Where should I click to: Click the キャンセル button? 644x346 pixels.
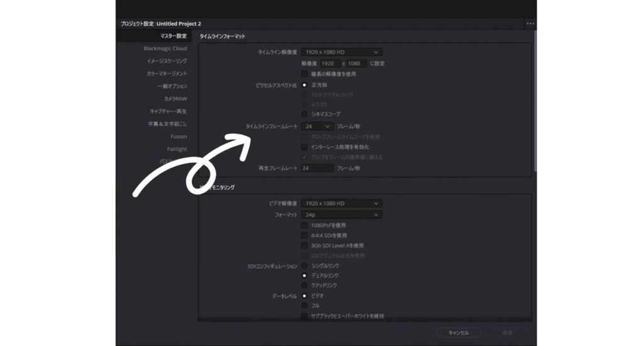tap(459, 332)
